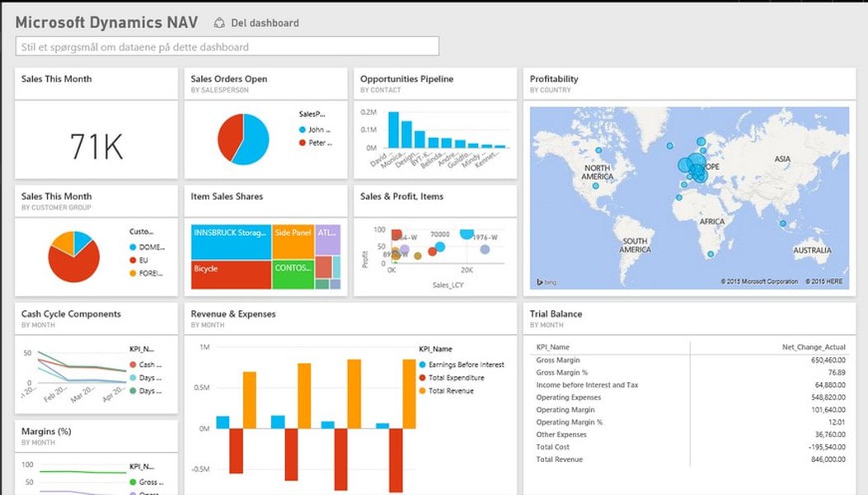Click the Side Panel treemap block
The height and width of the screenshot is (495, 868).
click(x=293, y=242)
